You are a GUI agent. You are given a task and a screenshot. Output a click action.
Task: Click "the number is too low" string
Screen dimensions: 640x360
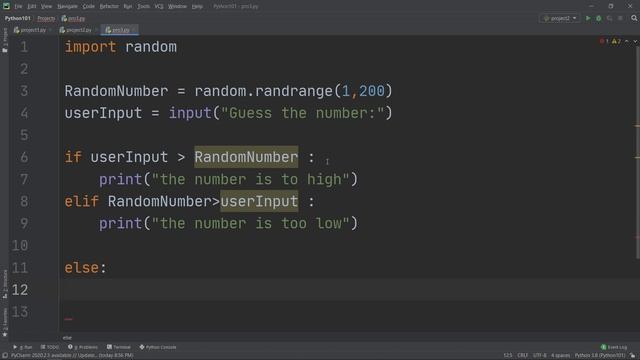(x=251, y=223)
